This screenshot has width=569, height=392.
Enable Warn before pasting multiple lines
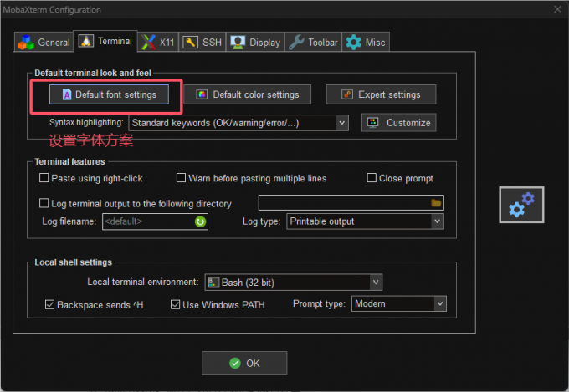pyautogui.click(x=181, y=178)
